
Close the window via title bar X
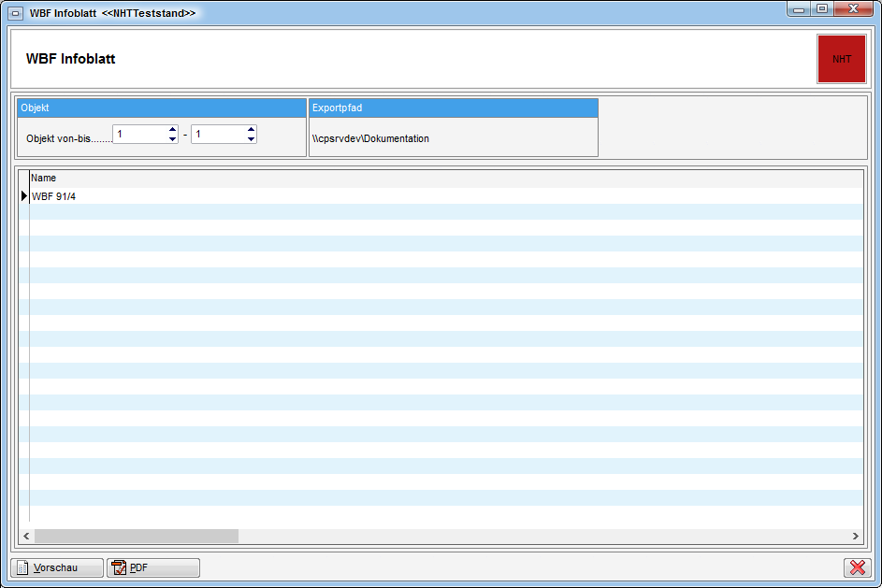(x=854, y=8)
